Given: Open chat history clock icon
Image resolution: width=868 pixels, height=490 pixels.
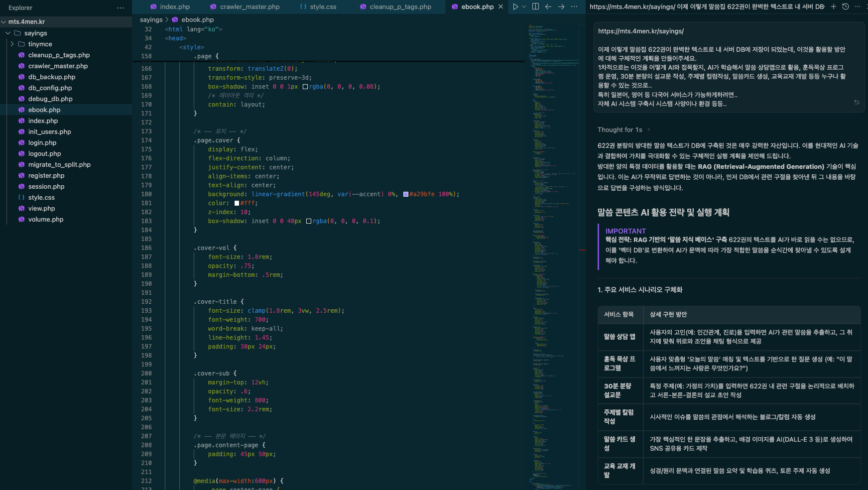Looking at the screenshot, I should tap(845, 6).
